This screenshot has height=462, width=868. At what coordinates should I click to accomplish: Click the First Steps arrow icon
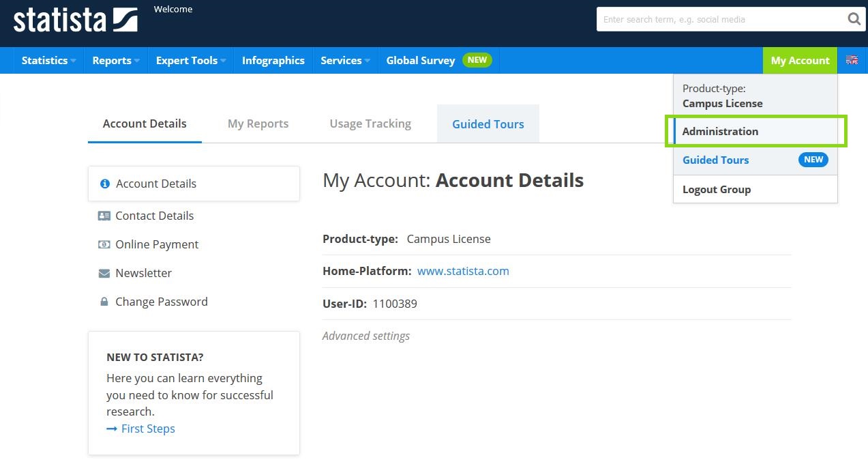(112, 429)
